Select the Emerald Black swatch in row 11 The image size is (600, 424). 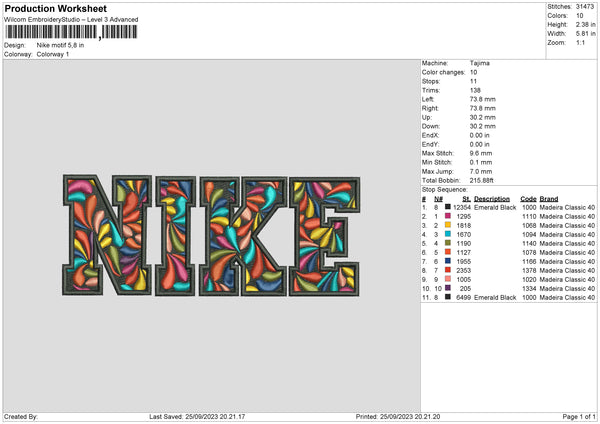point(447,297)
